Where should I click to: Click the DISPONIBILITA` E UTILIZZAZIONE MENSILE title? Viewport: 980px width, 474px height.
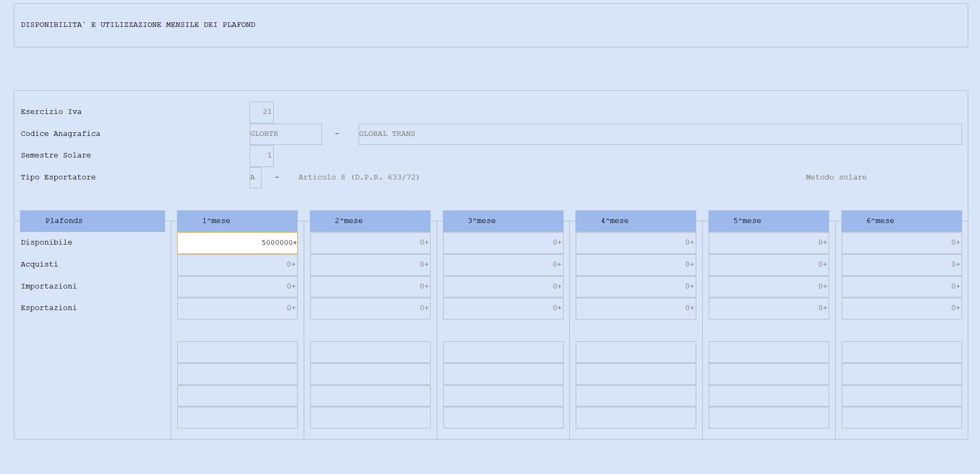138,25
